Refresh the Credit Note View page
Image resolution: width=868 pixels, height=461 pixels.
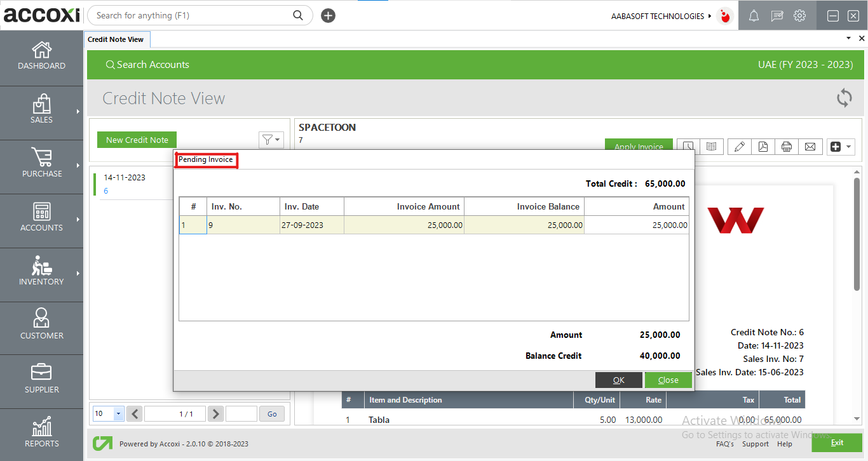844,98
